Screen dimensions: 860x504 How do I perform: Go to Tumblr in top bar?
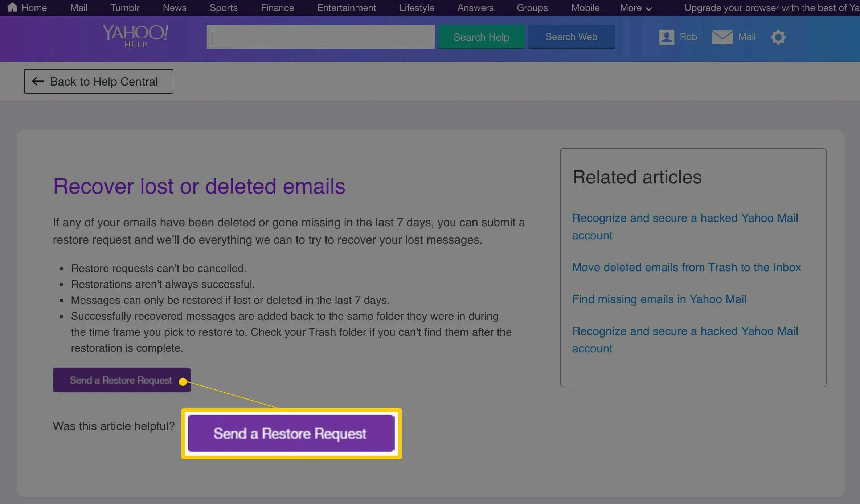pos(125,8)
